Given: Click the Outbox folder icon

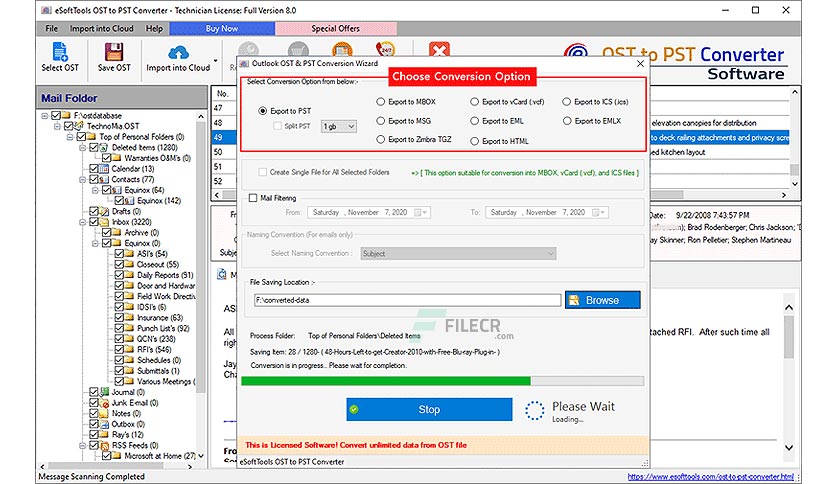Looking at the screenshot, I should [x=104, y=424].
